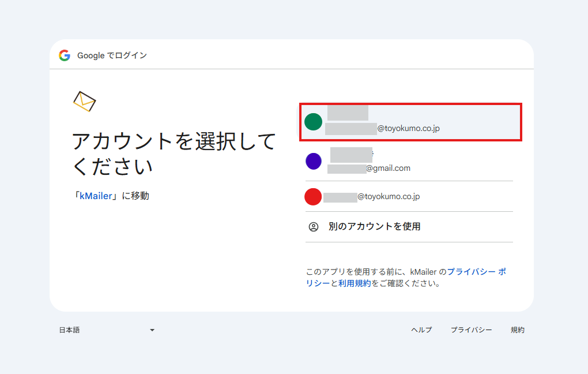Click the green account avatar circle
The width and height of the screenshot is (588, 374).
(x=313, y=122)
